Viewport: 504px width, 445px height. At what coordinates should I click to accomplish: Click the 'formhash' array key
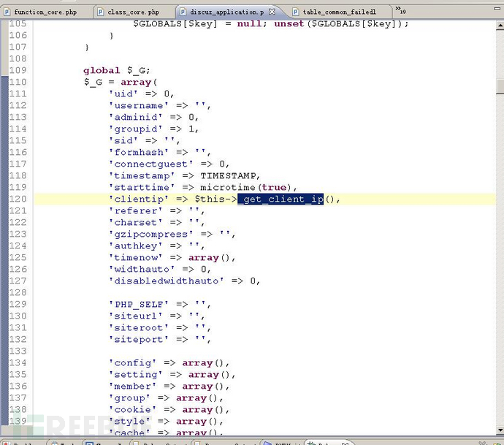coord(139,152)
